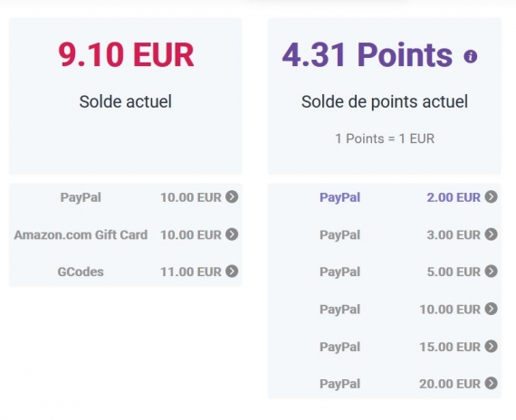Click arrow icon for Amazon.com Gift Card
Viewport: 516px width, 420px height.
click(232, 234)
